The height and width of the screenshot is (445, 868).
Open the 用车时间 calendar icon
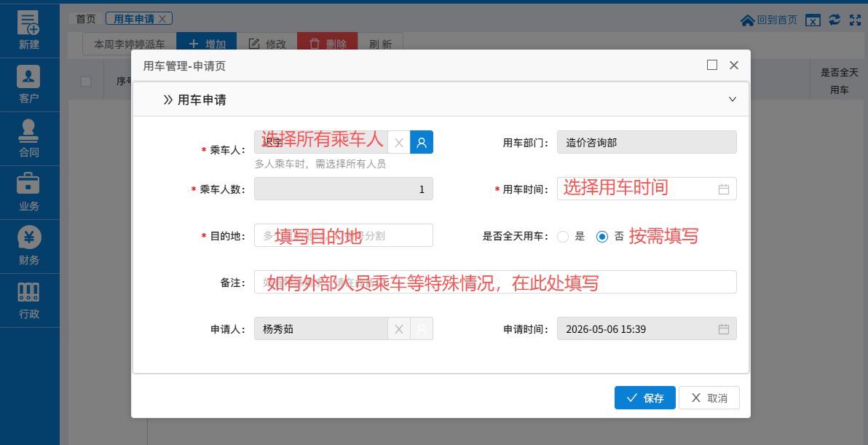pos(724,189)
